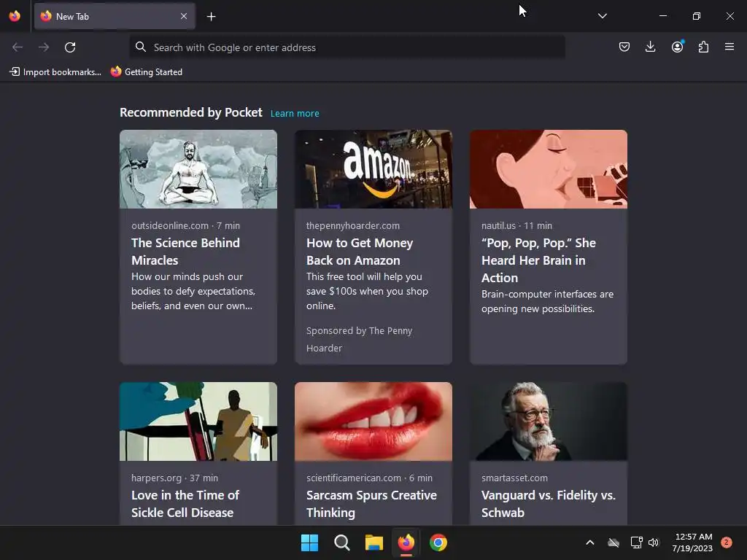Click the Firefox taskbar icon

(x=406, y=542)
